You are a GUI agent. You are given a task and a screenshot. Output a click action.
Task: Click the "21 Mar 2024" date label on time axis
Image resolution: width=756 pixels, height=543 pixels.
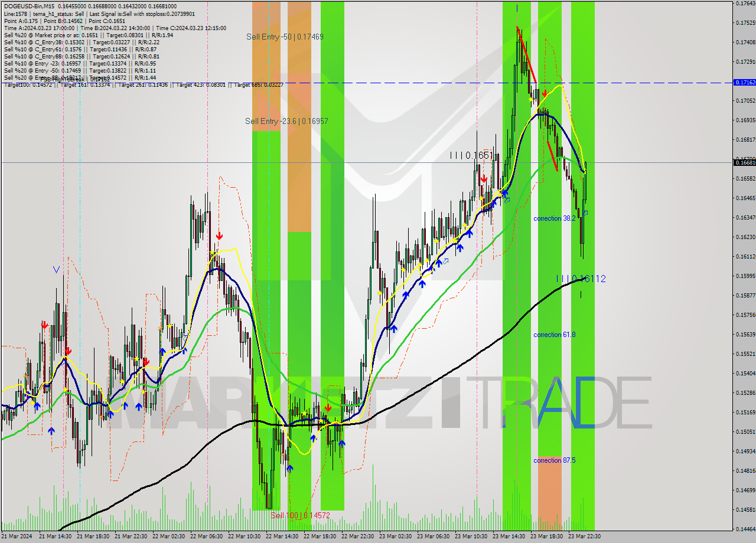click(x=17, y=537)
